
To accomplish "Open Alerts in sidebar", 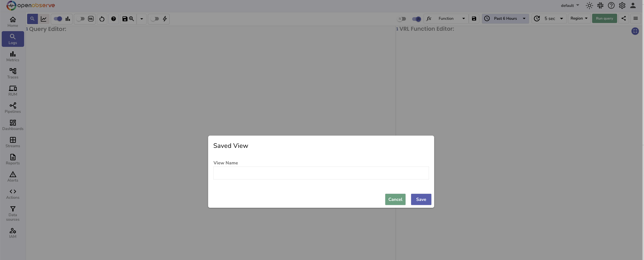I will [13, 177].
